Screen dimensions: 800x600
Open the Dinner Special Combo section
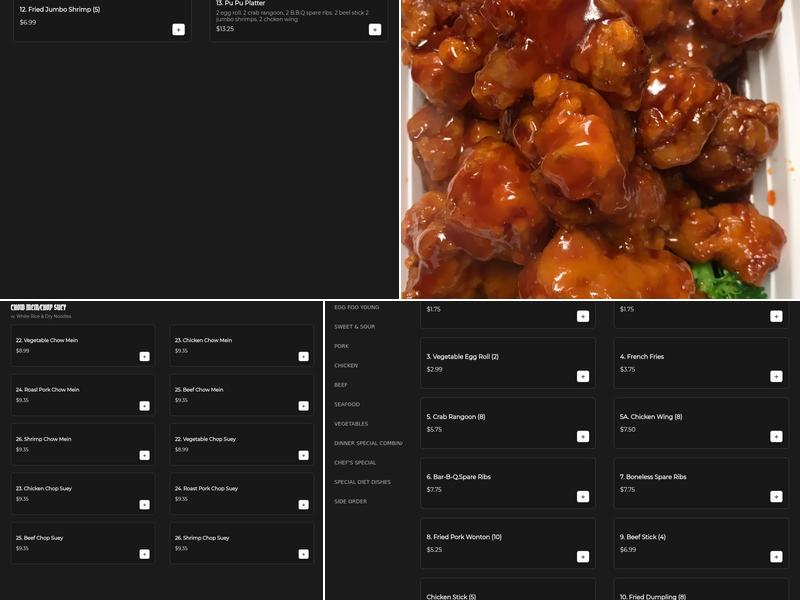[x=370, y=441]
